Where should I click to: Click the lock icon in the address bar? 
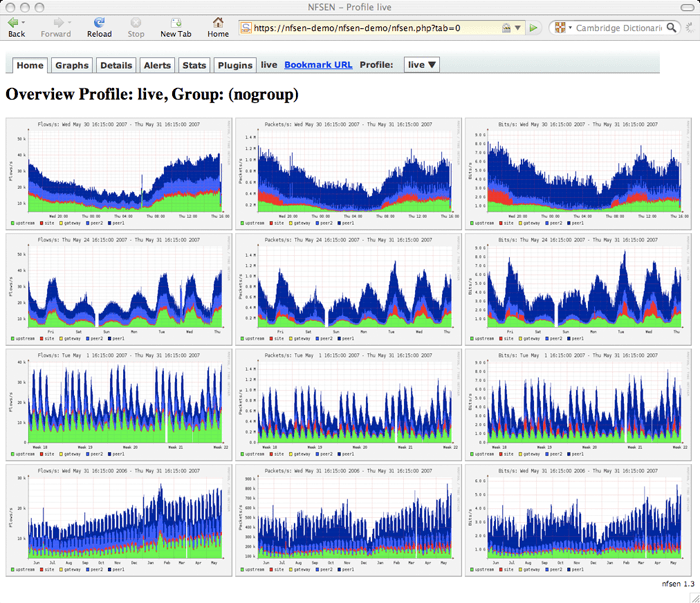506,28
